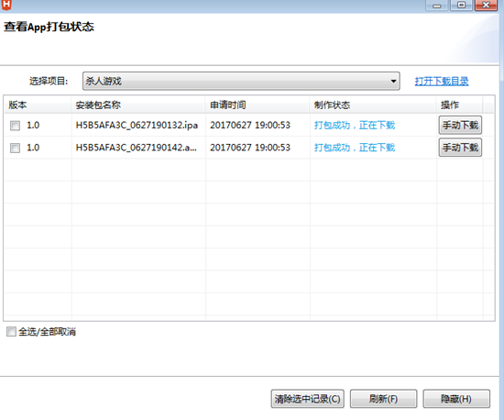Click 手动下载 for the ipa package

pos(460,125)
